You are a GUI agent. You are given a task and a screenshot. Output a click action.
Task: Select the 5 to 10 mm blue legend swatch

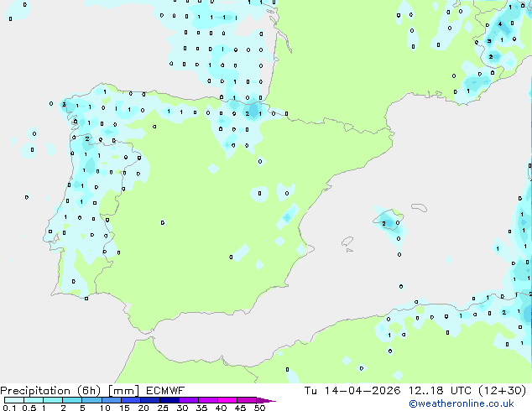click(x=92, y=400)
